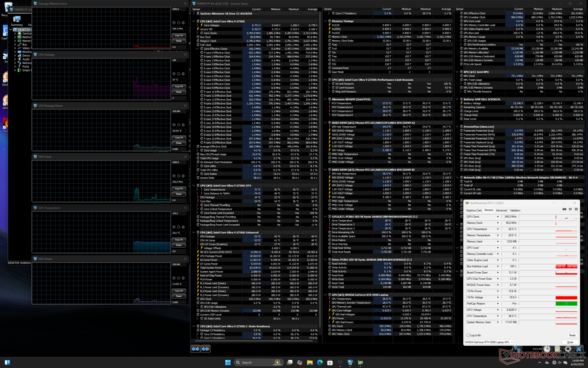Click Reset button in GPU-Z window

click(x=572, y=335)
